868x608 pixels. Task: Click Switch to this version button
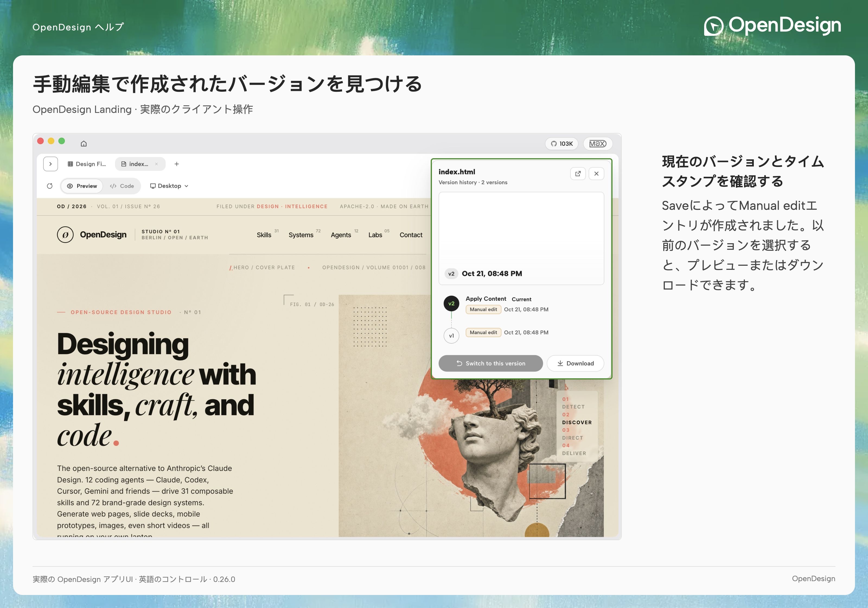[x=490, y=363]
